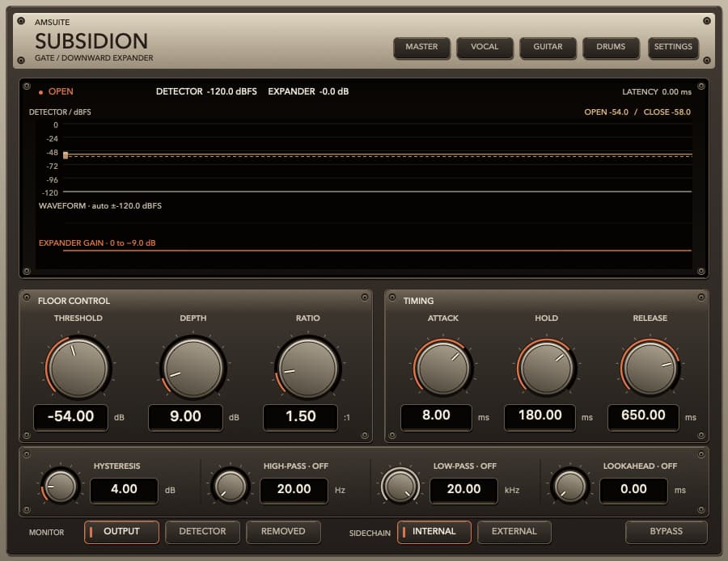Click the THRESHOLD knob
This screenshot has width=728, height=561.
(x=78, y=368)
